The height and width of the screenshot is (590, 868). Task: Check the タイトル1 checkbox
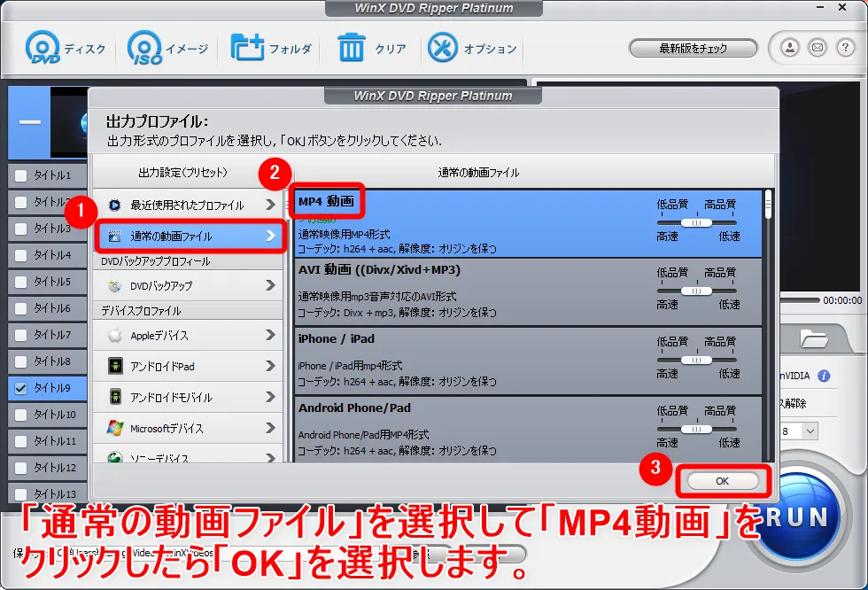[20, 175]
